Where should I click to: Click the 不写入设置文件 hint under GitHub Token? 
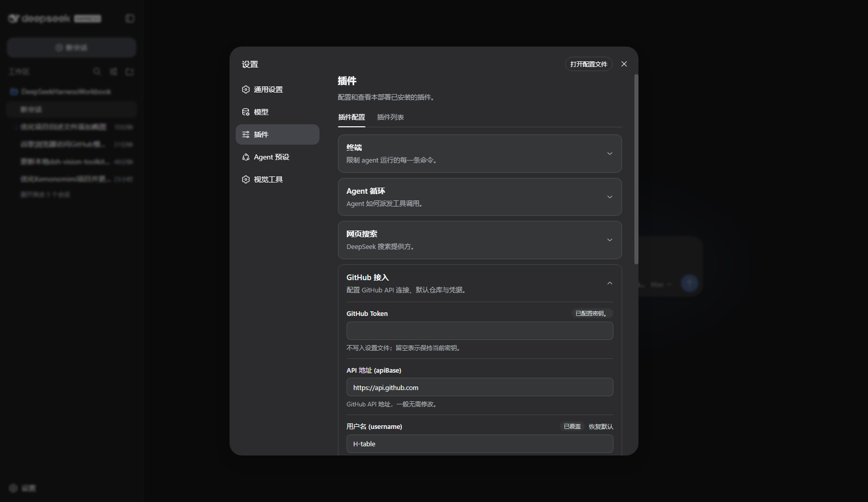click(x=405, y=348)
